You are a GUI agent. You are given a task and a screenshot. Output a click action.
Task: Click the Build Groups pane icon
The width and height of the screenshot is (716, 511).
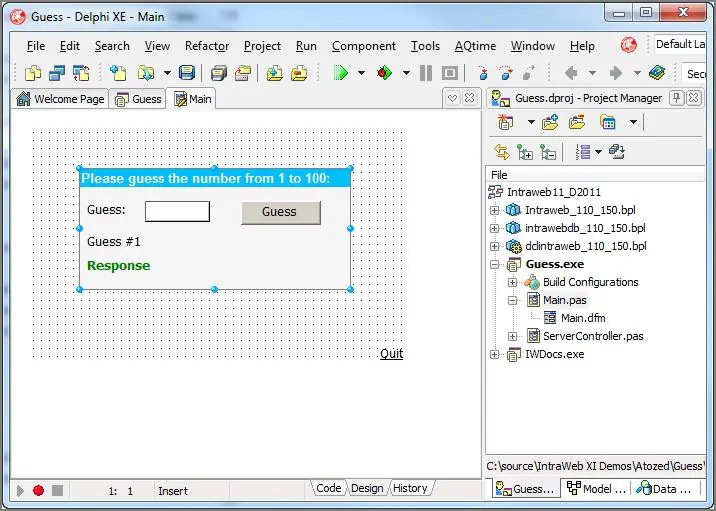(x=617, y=152)
